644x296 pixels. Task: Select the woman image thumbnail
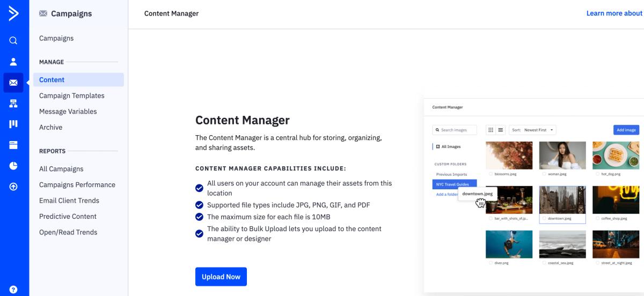pyautogui.click(x=562, y=156)
